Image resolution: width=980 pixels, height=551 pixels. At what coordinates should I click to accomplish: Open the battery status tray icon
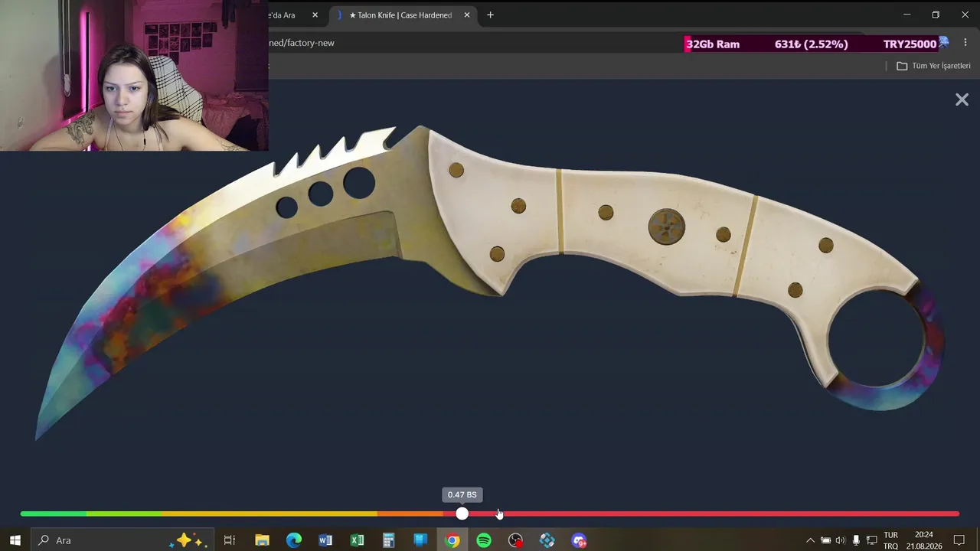(825, 540)
